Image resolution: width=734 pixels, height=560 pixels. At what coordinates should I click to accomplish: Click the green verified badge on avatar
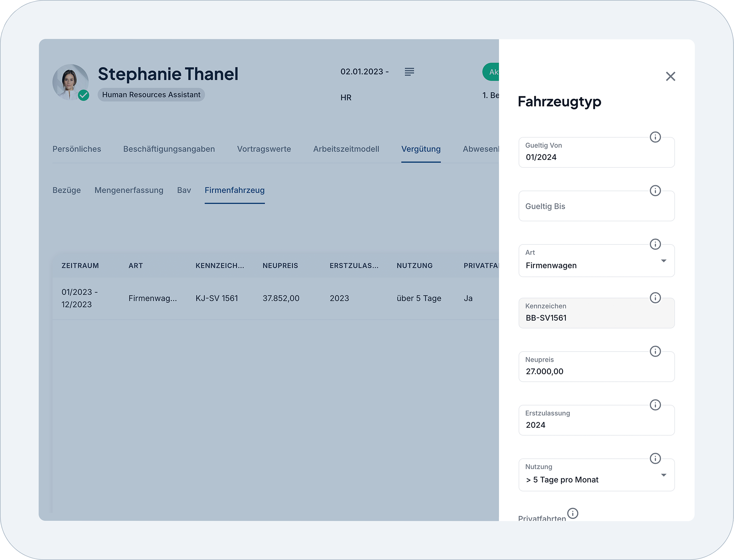[83, 95]
